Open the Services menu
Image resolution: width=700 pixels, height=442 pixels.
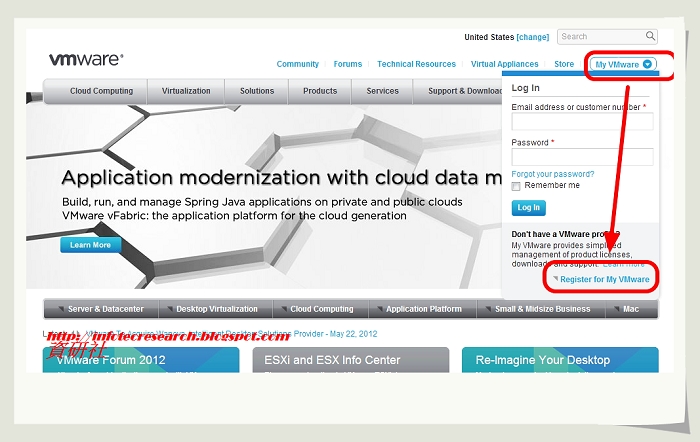tap(383, 91)
